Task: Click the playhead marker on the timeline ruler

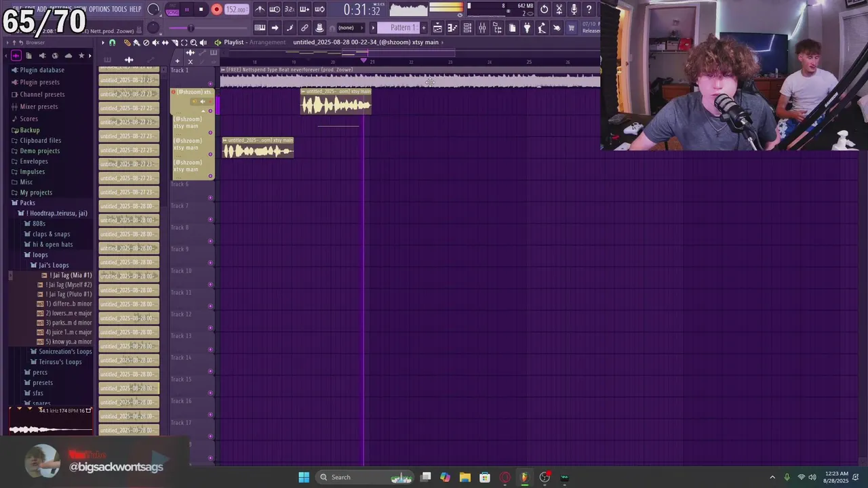Action: point(363,61)
